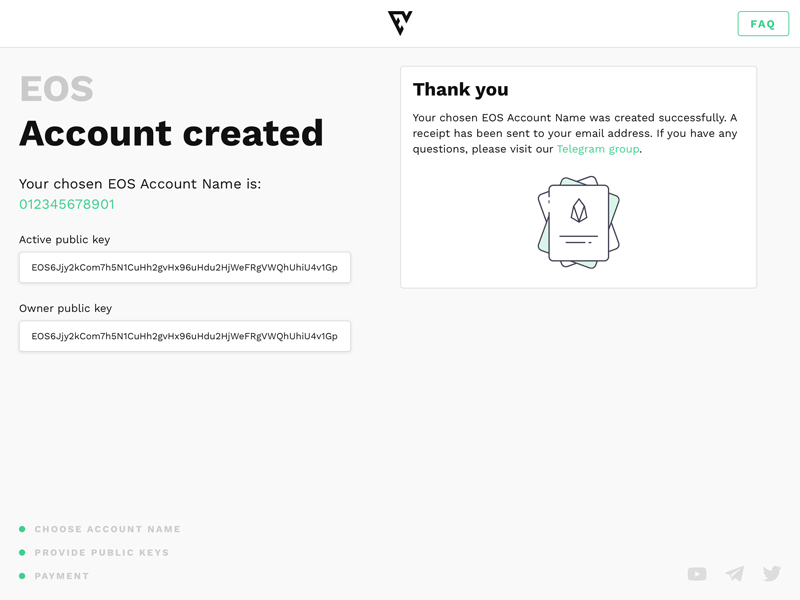This screenshot has height=600, width=800.
Task: Select the PAYMENT step
Action: [62, 576]
